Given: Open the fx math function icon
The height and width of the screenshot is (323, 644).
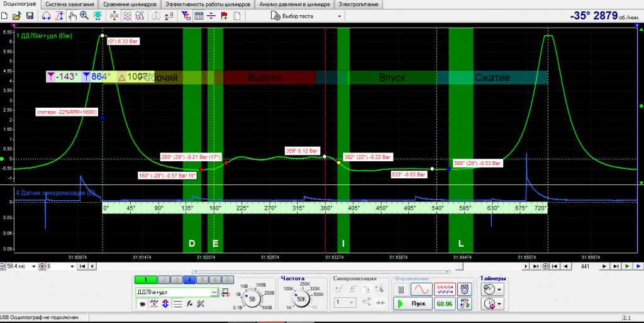Looking at the screenshot, I should click(189, 304).
